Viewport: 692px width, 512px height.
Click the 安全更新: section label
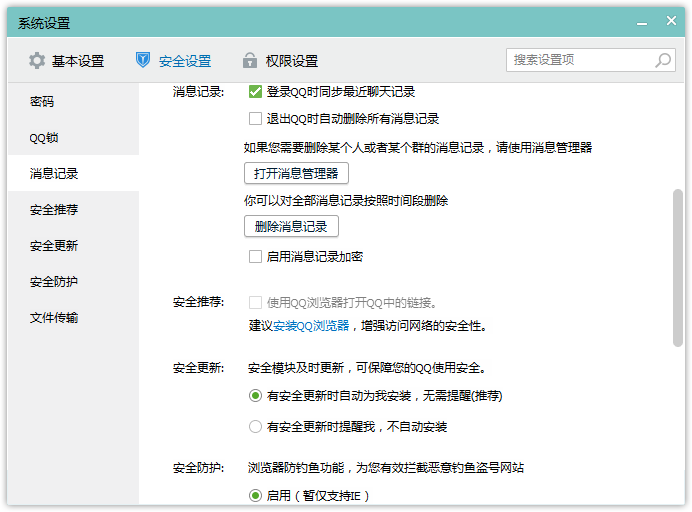pyautogui.click(x=198, y=368)
